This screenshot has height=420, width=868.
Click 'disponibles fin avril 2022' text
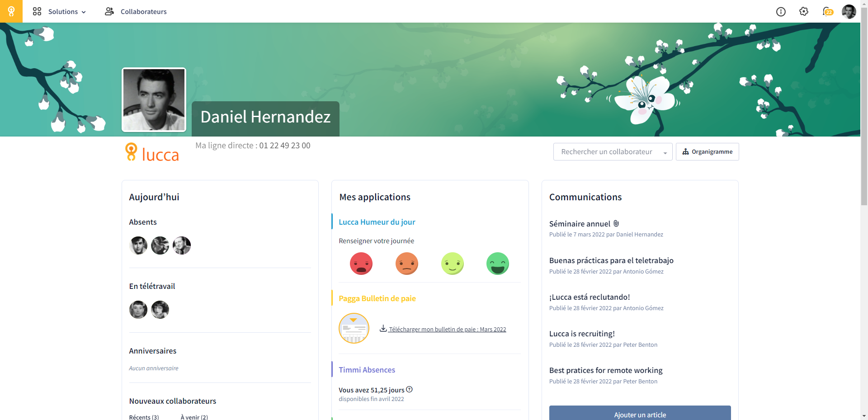(x=371, y=399)
